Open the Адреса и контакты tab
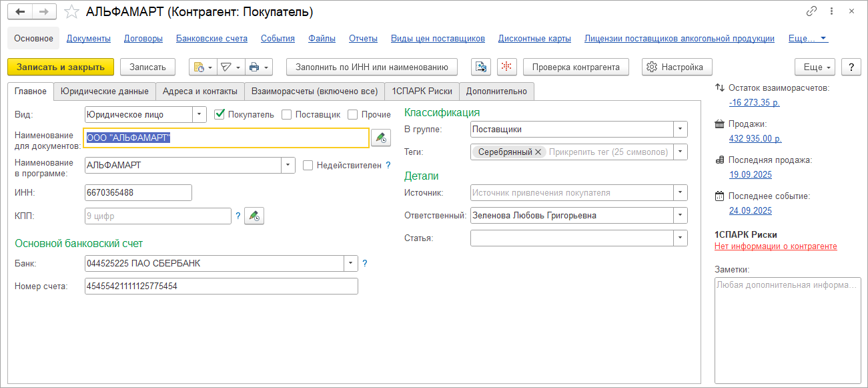This screenshot has height=388, width=868. 200,91
